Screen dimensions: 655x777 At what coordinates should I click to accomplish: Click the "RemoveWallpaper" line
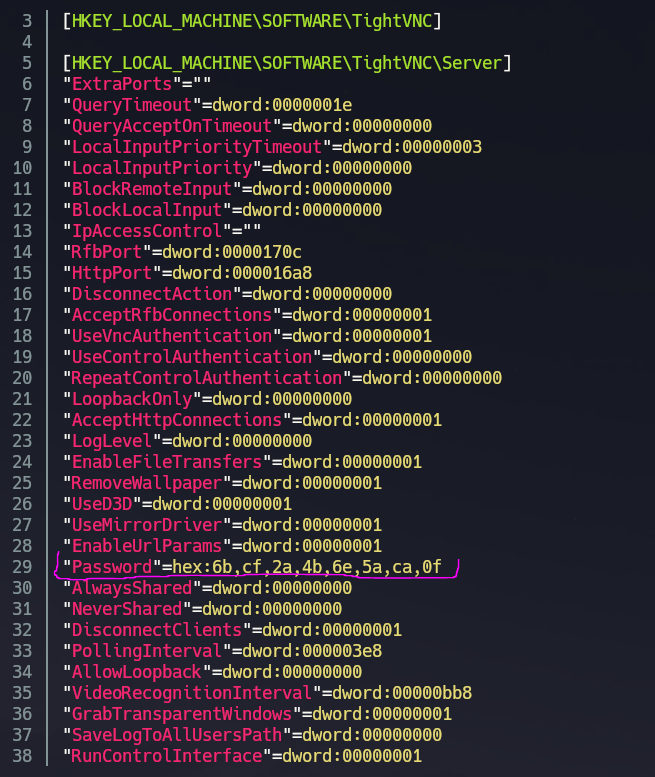tap(222, 483)
